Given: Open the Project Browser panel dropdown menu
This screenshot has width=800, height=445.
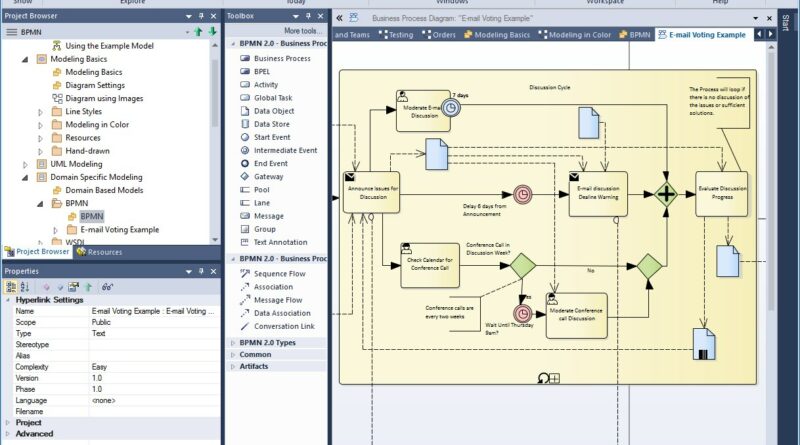Looking at the screenshot, I should click(x=189, y=16).
